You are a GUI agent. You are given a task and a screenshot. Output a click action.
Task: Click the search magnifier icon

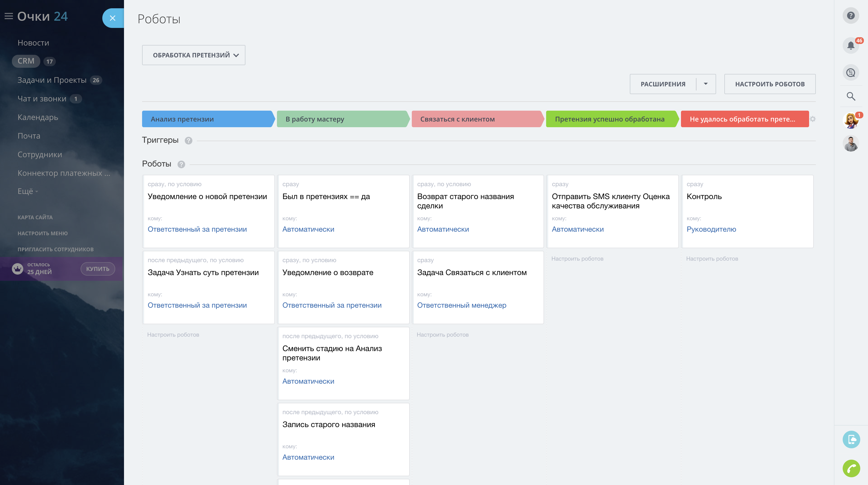(x=850, y=96)
